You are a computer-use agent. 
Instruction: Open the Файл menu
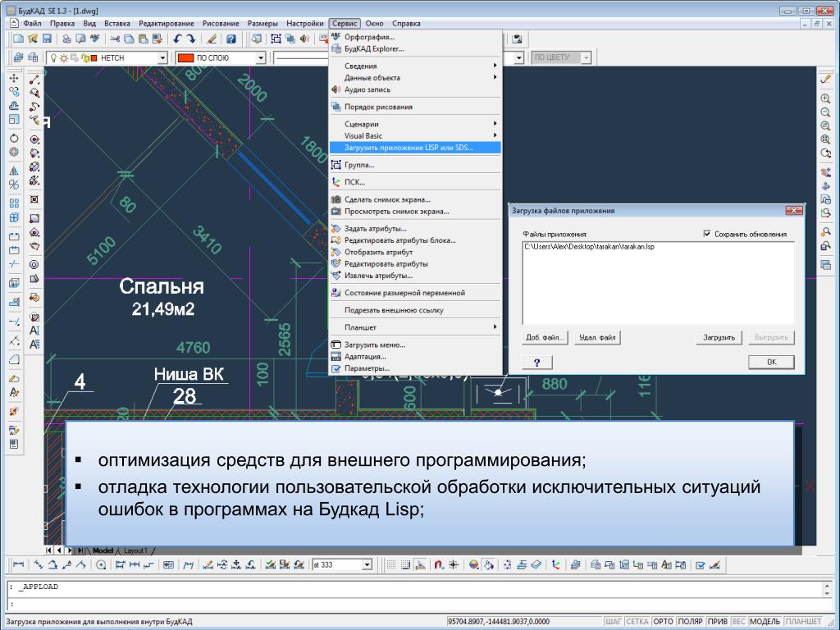[32, 23]
